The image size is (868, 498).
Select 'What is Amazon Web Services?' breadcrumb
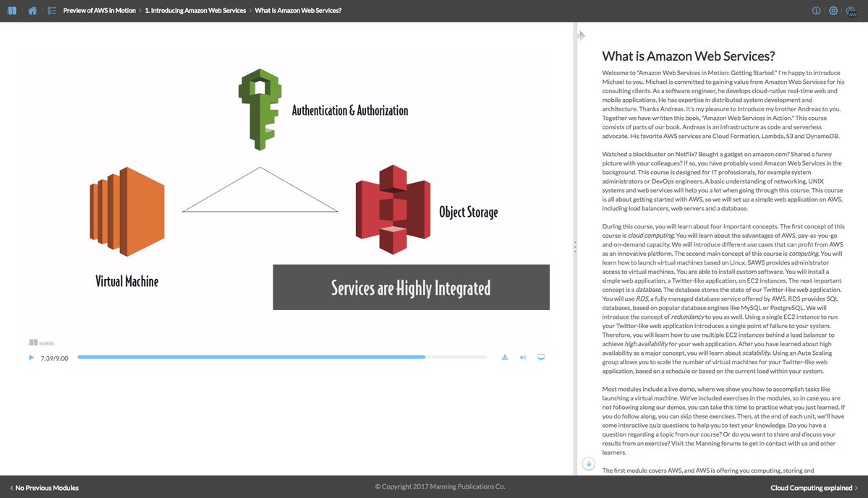[298, 11]
